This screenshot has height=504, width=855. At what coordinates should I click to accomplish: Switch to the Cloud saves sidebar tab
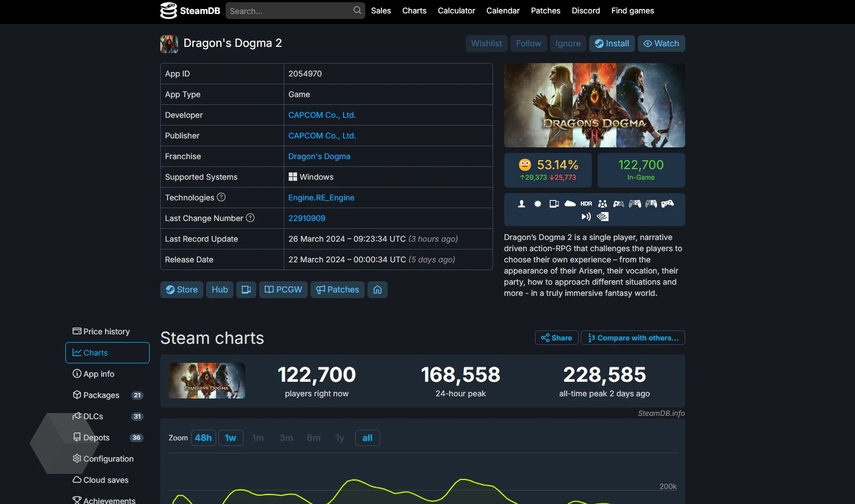(x=107, y=480)
